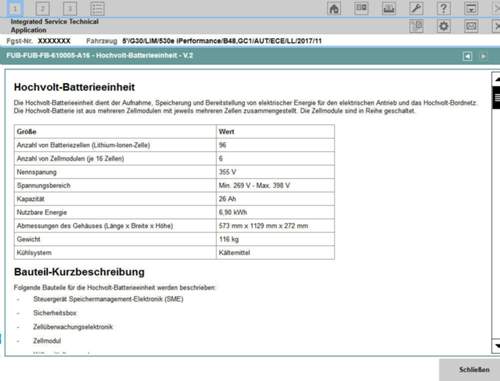Go to previous document page arrow
The width and height of the screenshot is (500, 381).
coord(467,56)
